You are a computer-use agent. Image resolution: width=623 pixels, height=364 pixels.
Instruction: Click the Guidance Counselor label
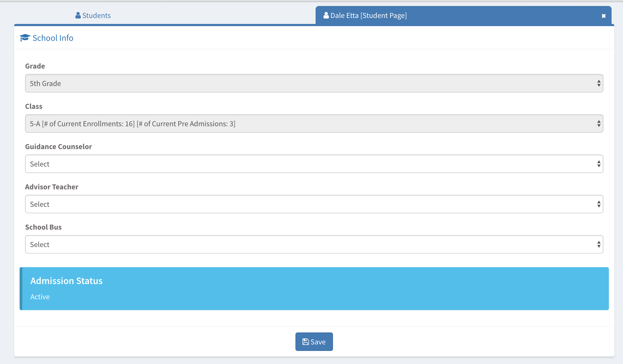pos(58,147)
